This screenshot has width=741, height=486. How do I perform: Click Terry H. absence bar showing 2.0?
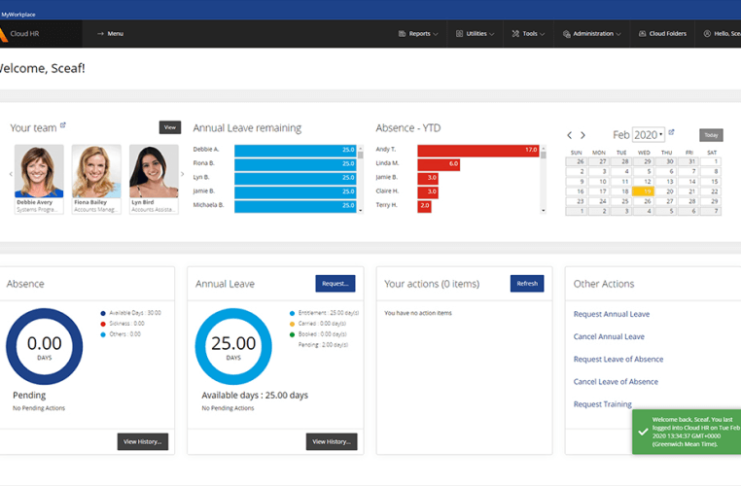pyautogui.click(x=424, y=206)
